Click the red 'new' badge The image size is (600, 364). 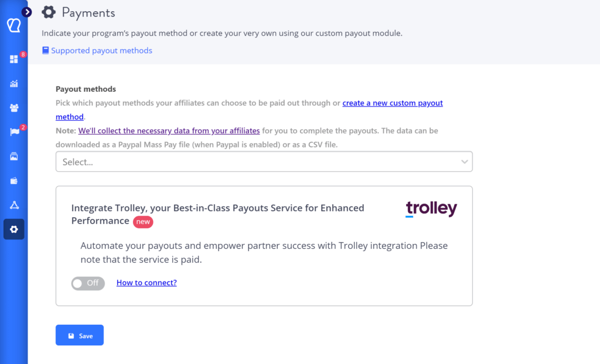(143, 222)
